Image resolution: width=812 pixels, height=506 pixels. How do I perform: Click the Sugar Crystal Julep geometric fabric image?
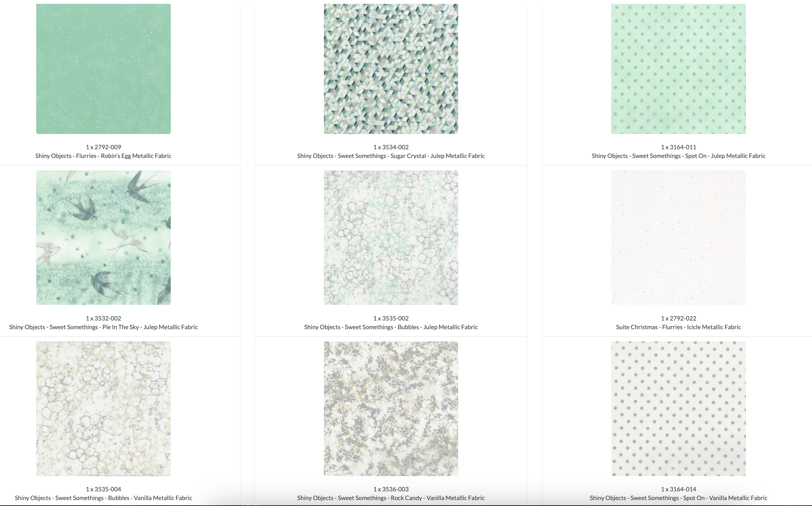point(391,69)
